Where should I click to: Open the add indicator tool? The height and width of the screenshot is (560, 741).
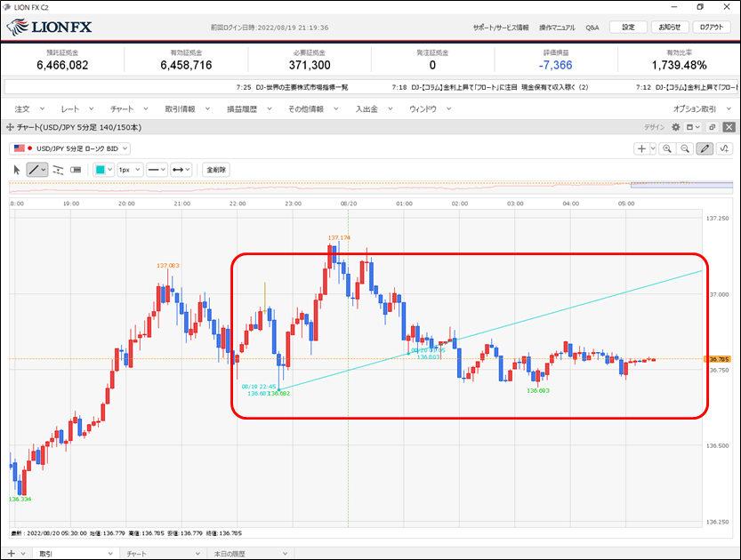[x=724, y=148]
